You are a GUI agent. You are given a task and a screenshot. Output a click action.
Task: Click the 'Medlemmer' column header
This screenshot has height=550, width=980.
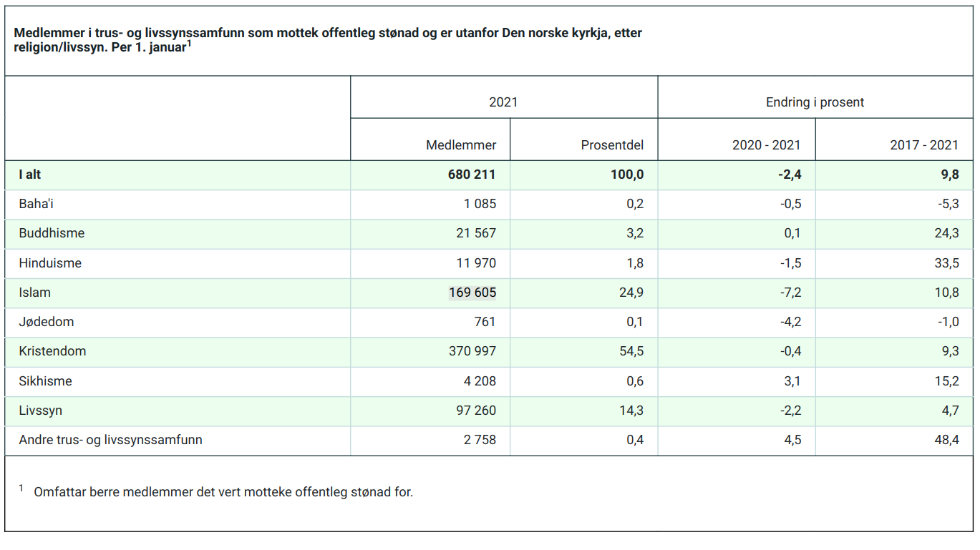click(461, 145)
